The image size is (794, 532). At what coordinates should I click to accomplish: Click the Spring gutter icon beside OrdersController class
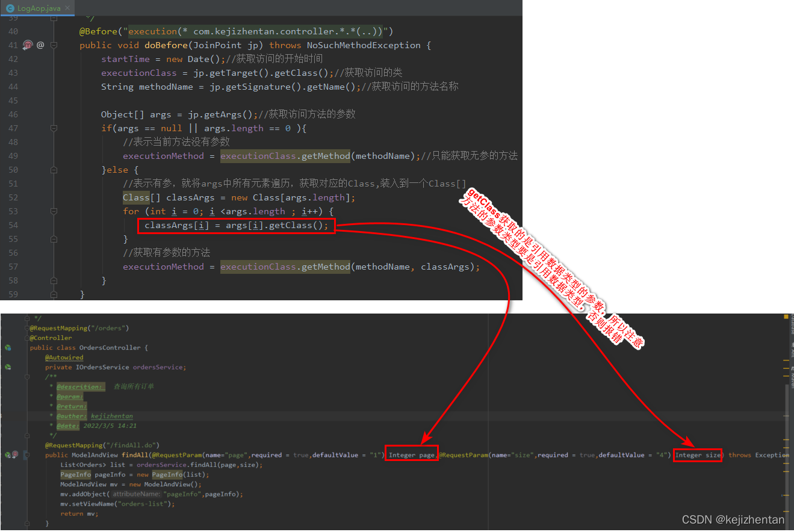(x=8, y=348)
